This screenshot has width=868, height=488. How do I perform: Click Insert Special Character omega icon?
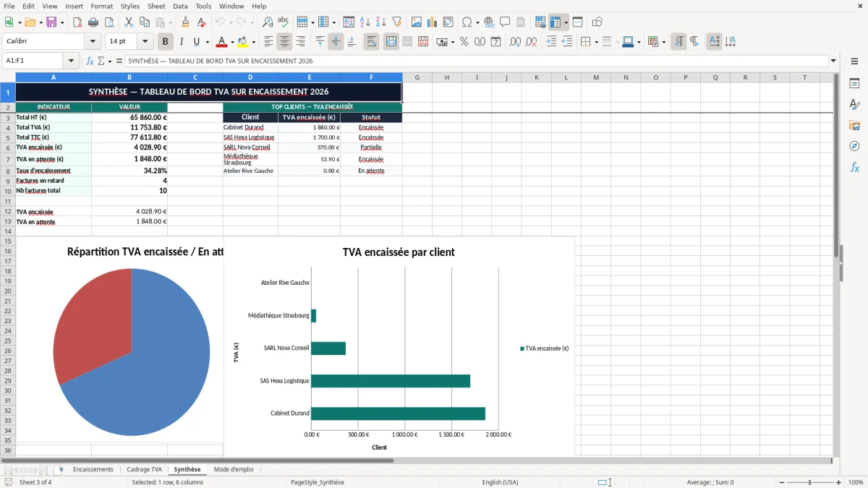click(x=467, y=22)
